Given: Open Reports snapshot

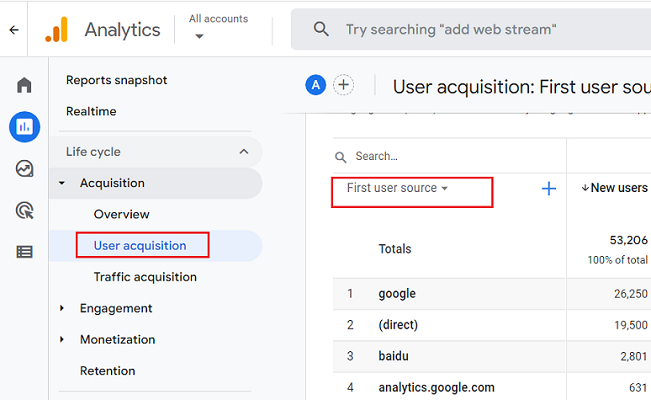Looking at the screenshot, I should (116, 80).
